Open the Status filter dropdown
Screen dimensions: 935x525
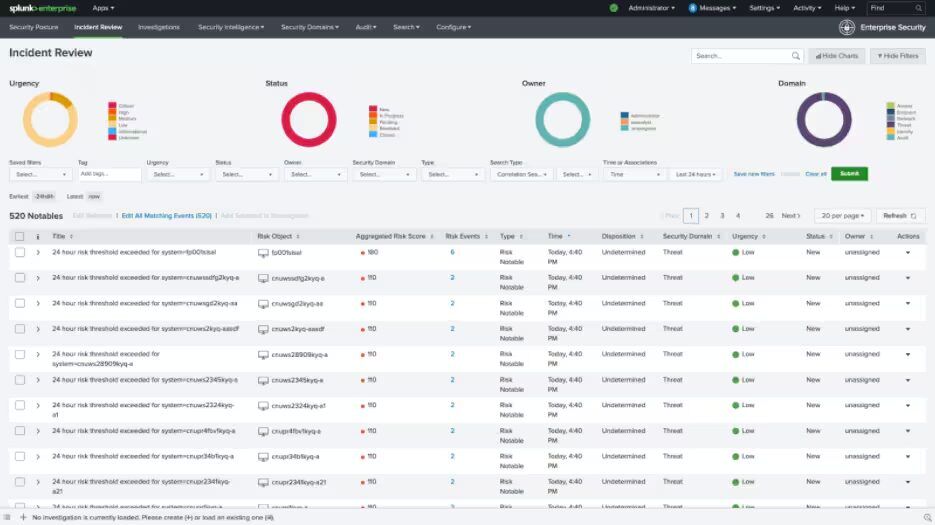tap(247, 174)
